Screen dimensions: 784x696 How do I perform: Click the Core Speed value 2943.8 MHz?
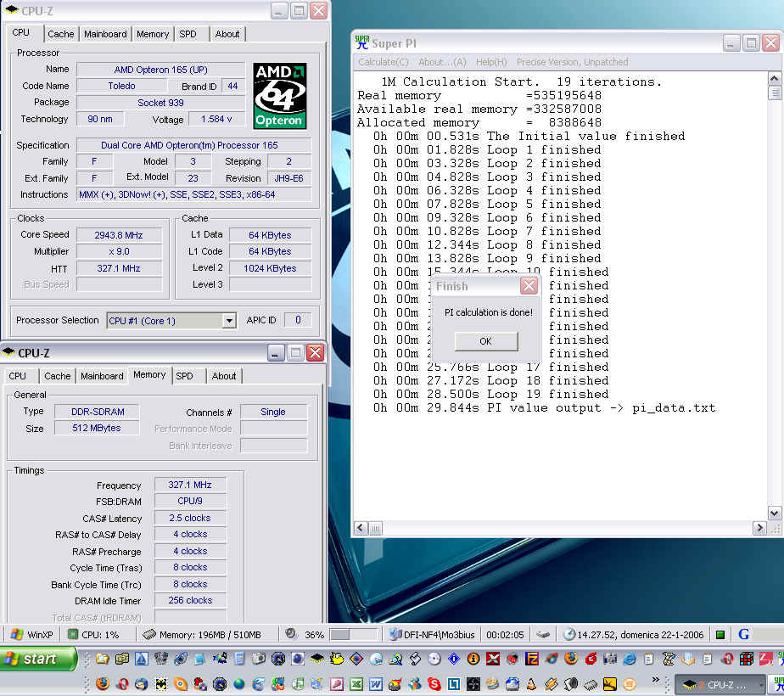click(x=119, y=235)
